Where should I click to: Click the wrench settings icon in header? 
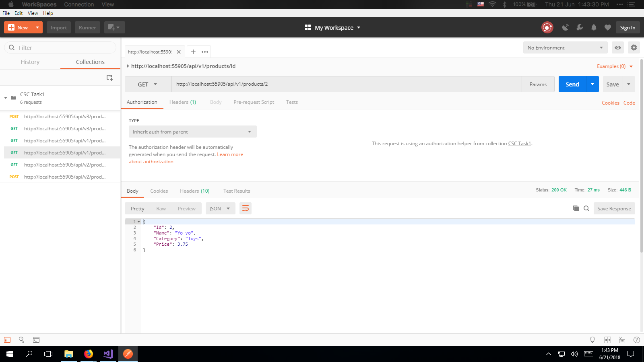(580, 27)
